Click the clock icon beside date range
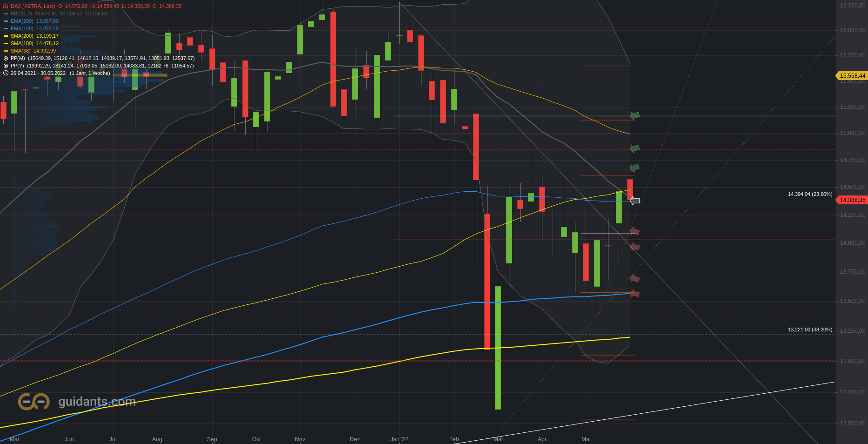868x444 pixels. point(6,73)
